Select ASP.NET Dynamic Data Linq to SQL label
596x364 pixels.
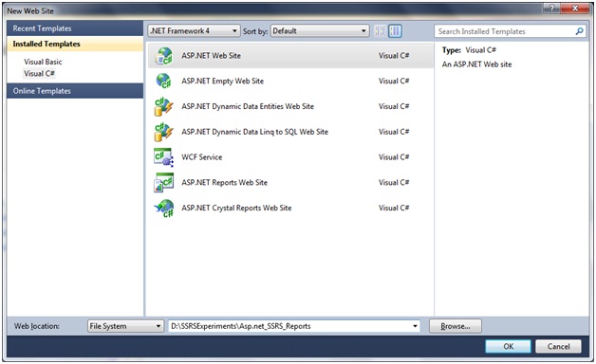[x=254, y=132]
